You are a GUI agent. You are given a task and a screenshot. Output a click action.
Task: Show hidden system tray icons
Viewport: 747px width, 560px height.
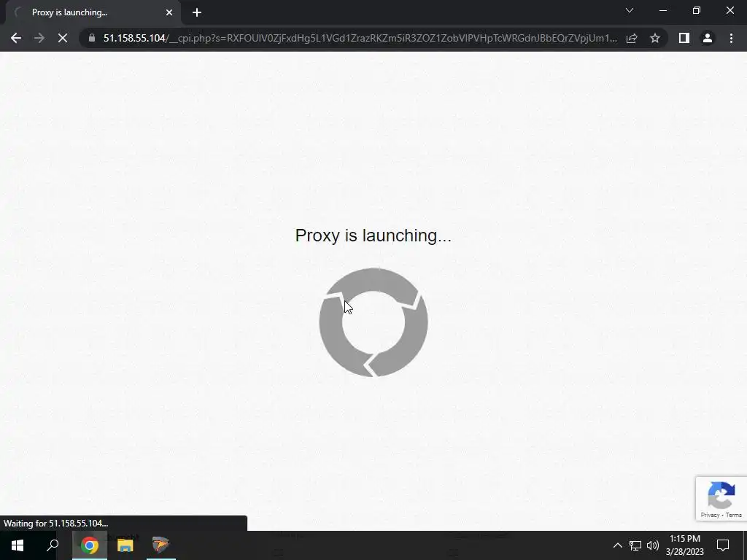(617, 545)
